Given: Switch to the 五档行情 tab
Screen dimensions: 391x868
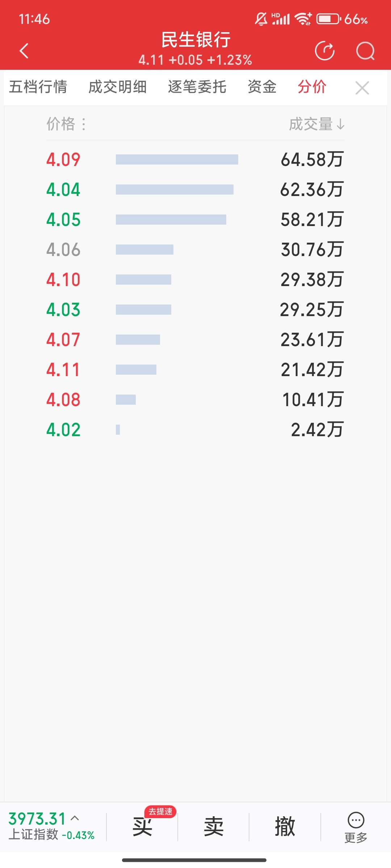Looking at the screenshot, I should 38,87.
